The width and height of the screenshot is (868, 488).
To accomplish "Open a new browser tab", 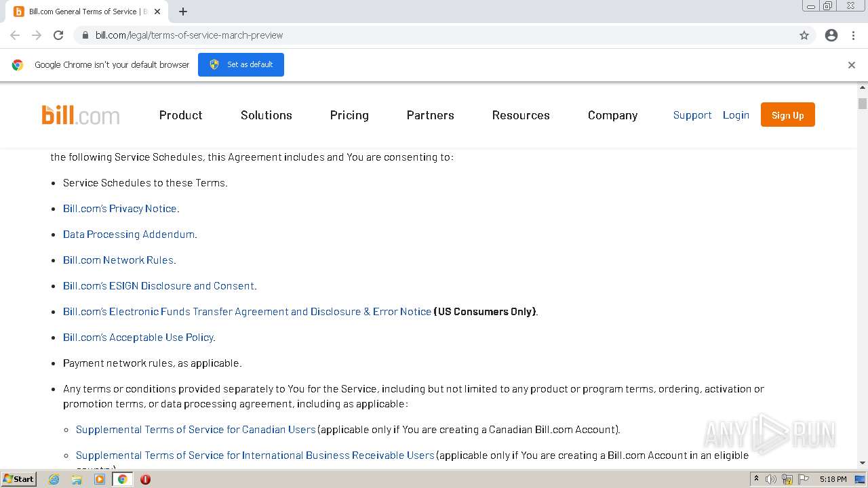I will click(183, 12).
